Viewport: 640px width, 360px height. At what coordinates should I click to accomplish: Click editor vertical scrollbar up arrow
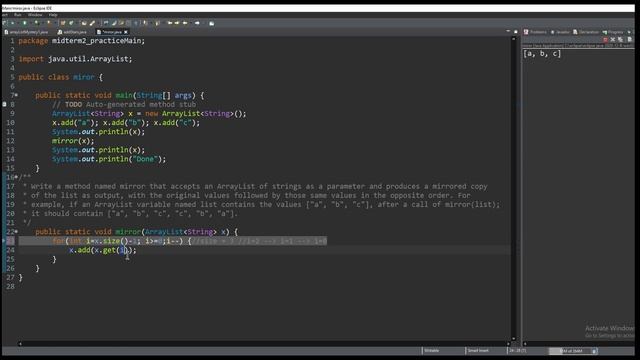[x=513, y=39]
